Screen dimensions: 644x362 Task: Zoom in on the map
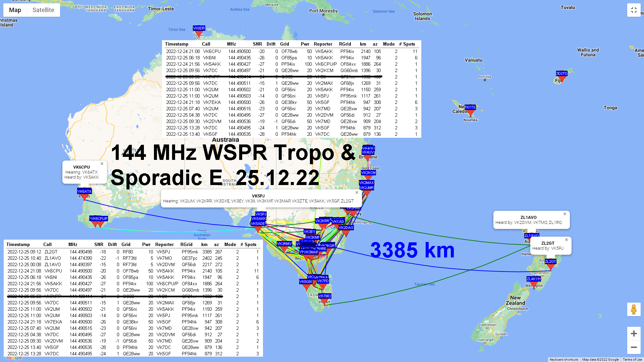point(634,334)
